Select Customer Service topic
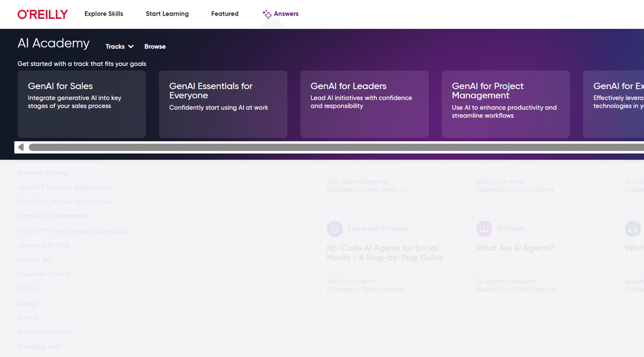 click(43, 274)
